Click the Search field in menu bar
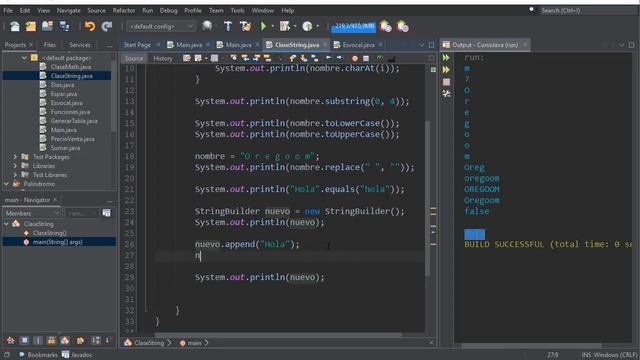Screen dimensions: 640x360 click(x=588, y=11)
